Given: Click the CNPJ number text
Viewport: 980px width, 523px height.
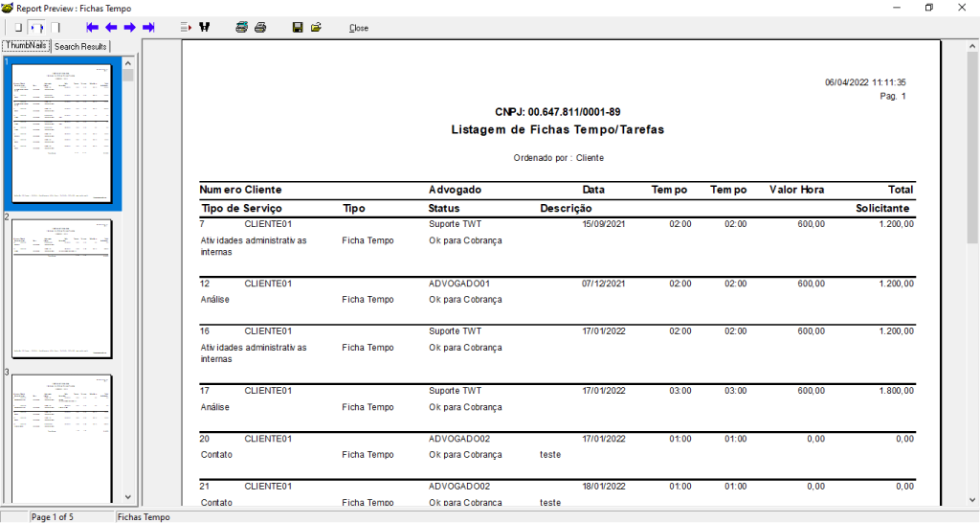Looking at the screenshot, I should tap(558, 112).
